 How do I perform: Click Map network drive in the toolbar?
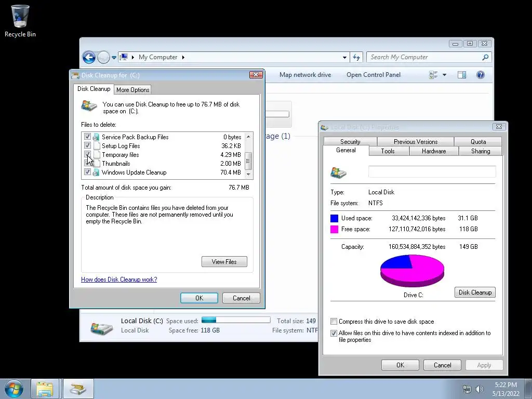pos(305,75)
